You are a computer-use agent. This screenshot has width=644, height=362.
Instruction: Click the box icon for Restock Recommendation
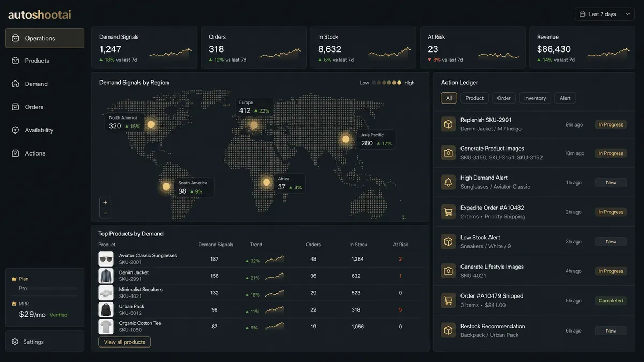pos(448,330)
